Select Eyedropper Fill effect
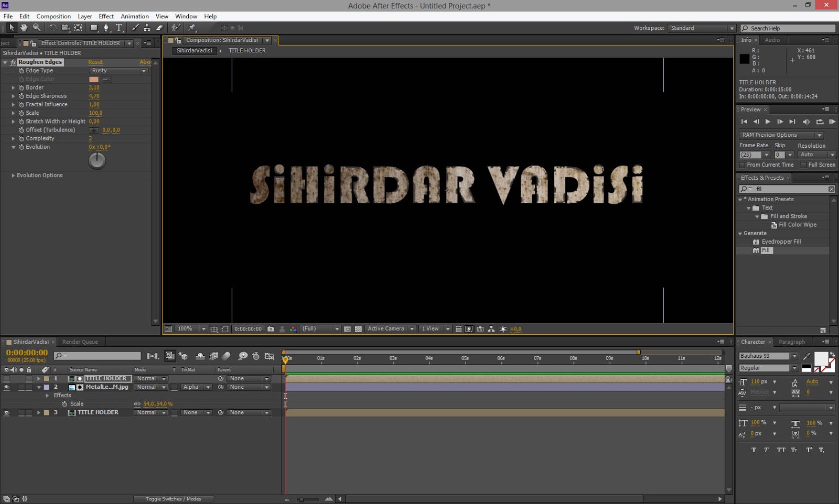Image resolution: width=839 pixels, height=504 pixels. coord(781,242)
